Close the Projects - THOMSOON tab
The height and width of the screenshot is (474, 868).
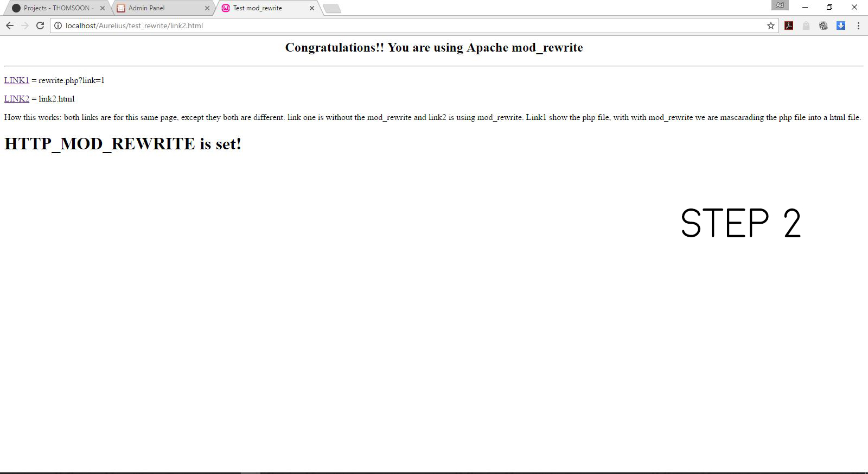(103, 8)
